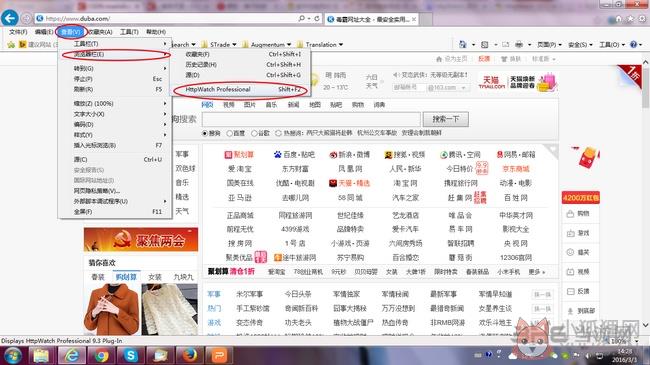Choose 全屏(F) F11 in view menu
The height and width of the screenshot is (365, 650).
click(115, 212)
